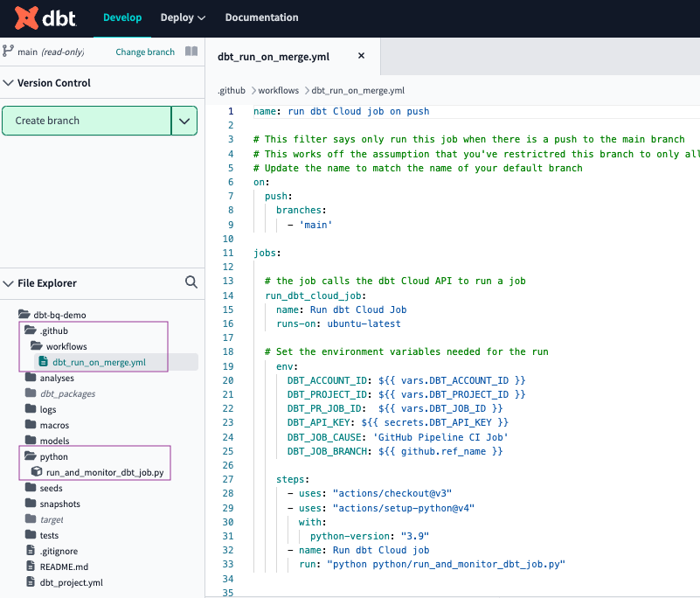The height and width of the screenshot is (598, 700).
Task: Expand the models folder
Action: click(x=47, y=441)
